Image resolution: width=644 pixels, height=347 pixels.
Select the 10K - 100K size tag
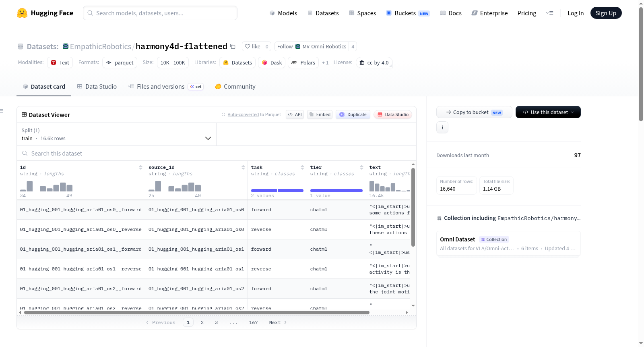(x=173, y=62)
